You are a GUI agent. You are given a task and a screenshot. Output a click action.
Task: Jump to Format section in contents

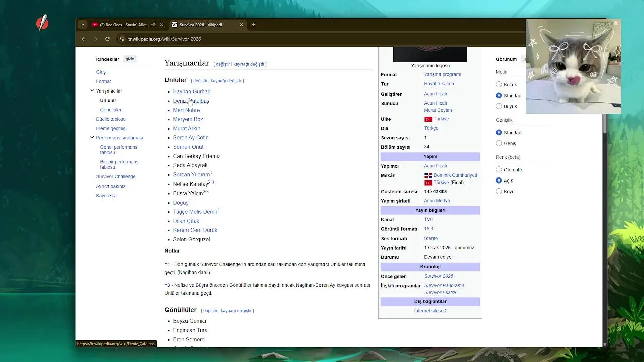103,81
